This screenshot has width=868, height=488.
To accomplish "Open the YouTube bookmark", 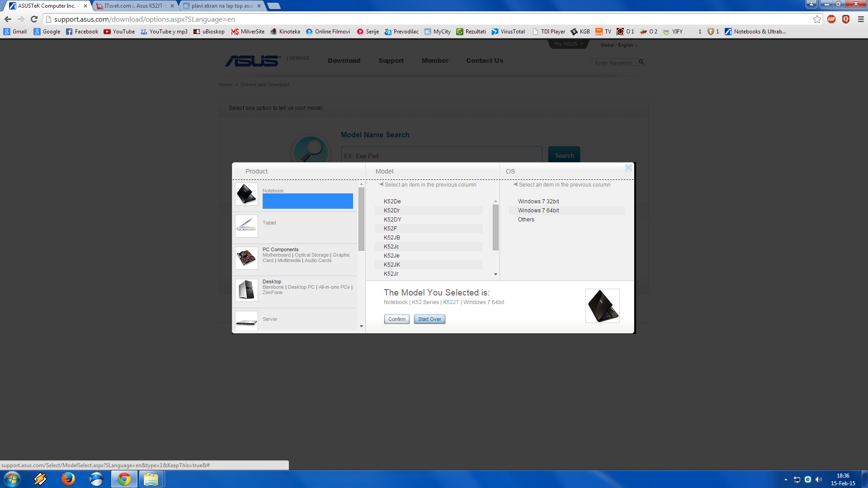I will click(x=119, y=32).
